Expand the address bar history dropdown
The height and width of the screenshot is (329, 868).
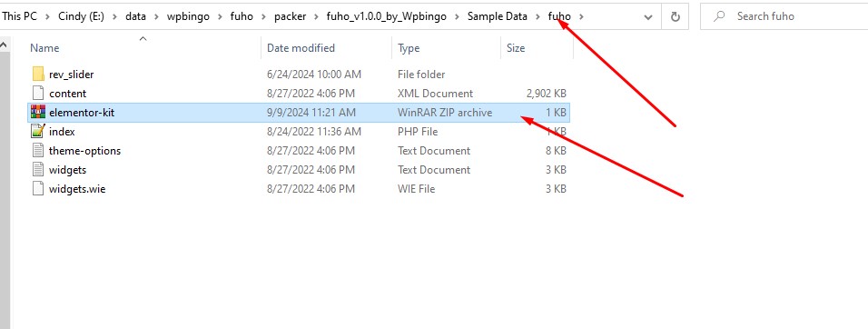coord(648,17)
